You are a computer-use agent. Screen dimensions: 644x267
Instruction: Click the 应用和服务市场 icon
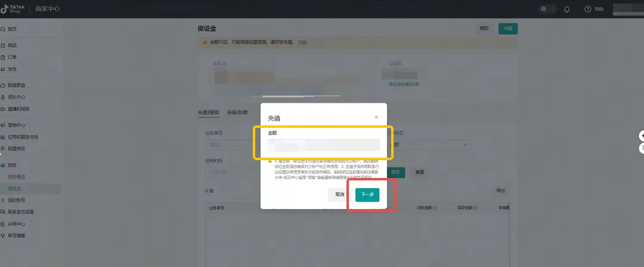click(3, 137)
